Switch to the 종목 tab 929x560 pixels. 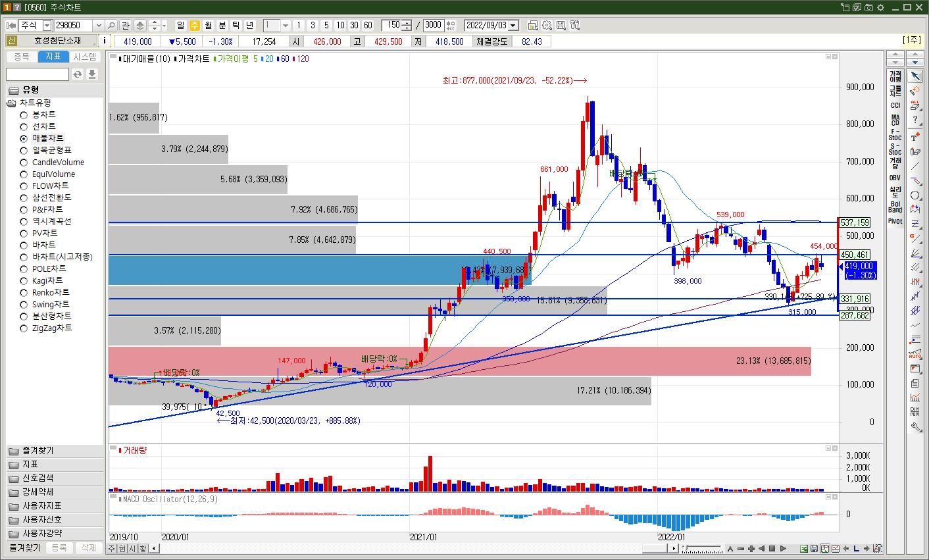click(x=22, y=57)
